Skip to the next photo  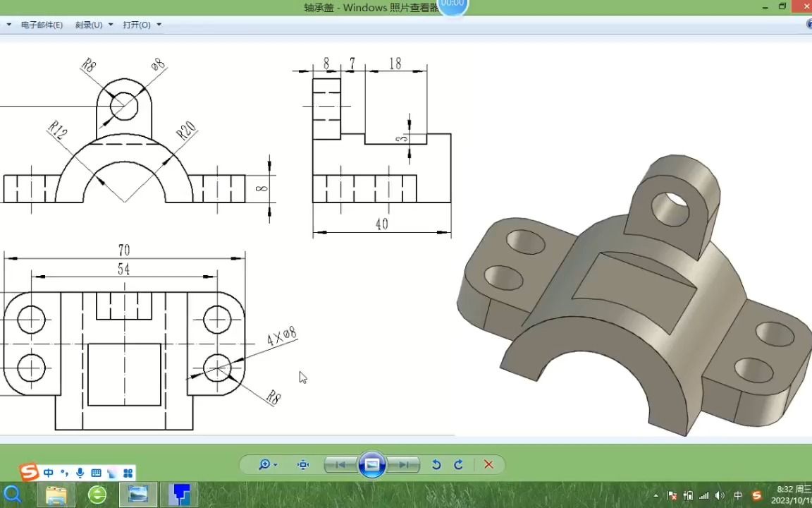tap(403, 464)
